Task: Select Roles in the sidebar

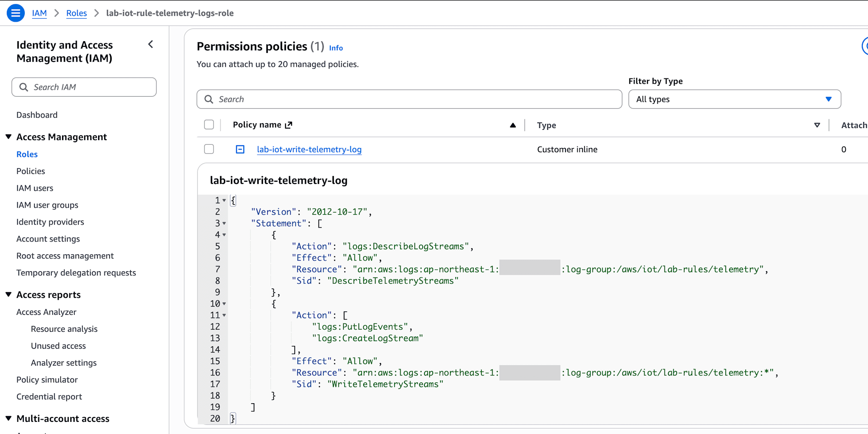Action: [27, 154]
